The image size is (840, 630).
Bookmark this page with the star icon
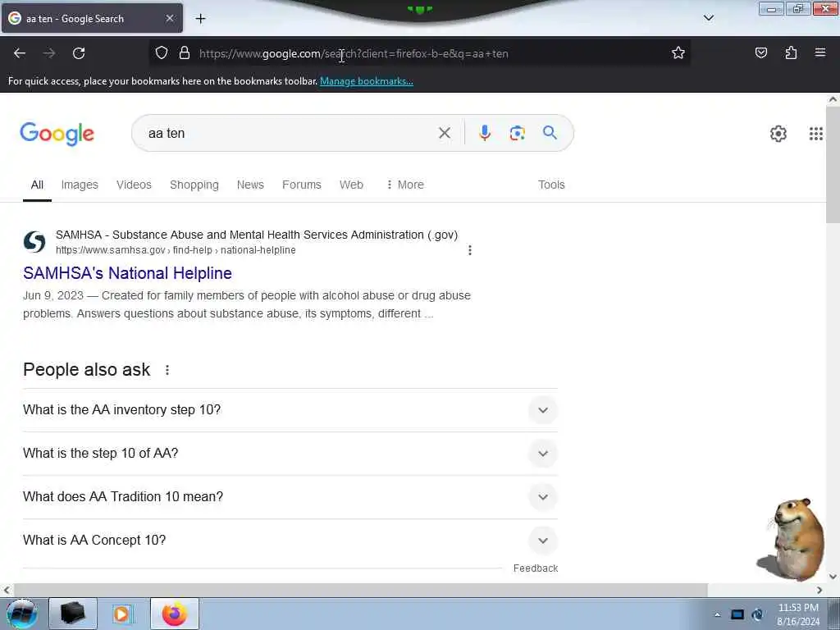(678, 53)
